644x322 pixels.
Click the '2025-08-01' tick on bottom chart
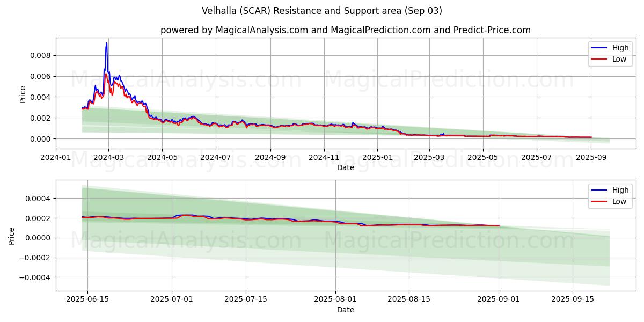(x=336, y=299)
